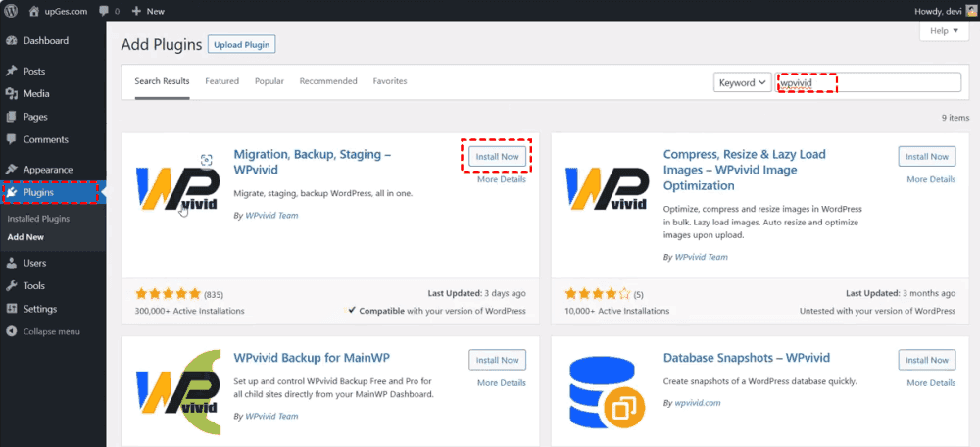Viewport: 980px width, 447px height.
Task: Open the Database Snapshots – WPvivid title
Action: 746,358
